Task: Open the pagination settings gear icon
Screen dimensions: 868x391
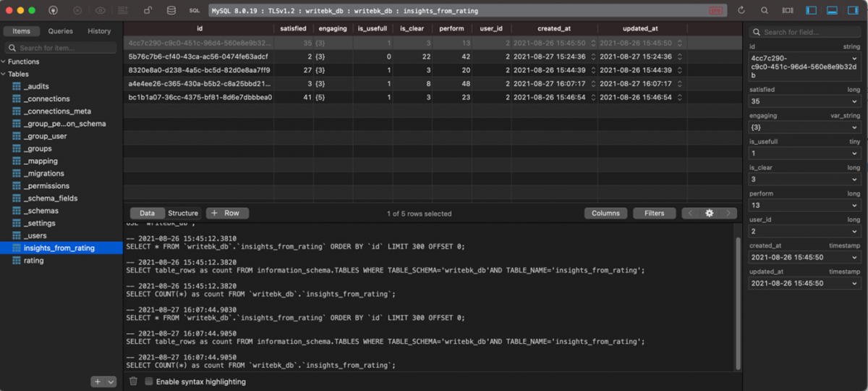Action: pyautogui.click(x=710, y=213)
